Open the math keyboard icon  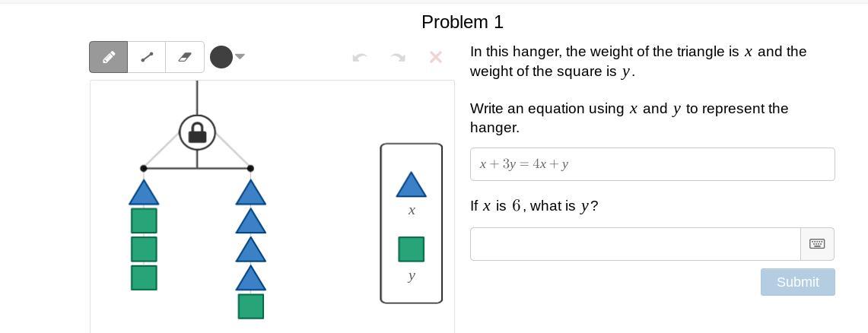pos(817,244)
